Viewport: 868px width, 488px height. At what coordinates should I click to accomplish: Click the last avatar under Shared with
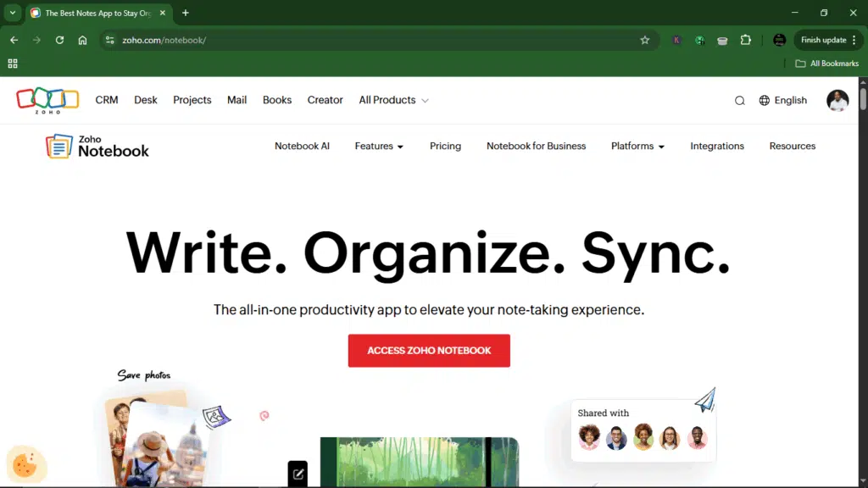click(x=697, y=438)
